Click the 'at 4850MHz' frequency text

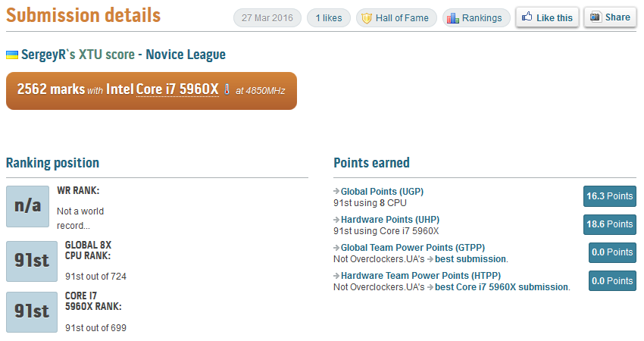261,91
